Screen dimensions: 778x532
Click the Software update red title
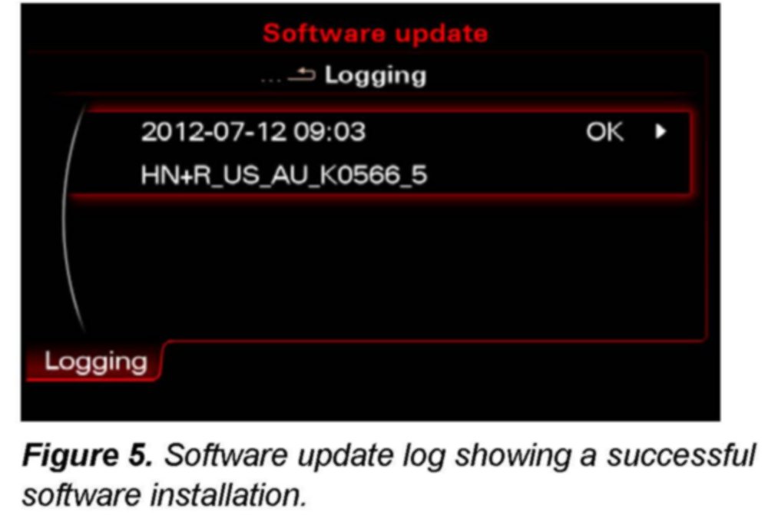(375, 33)
